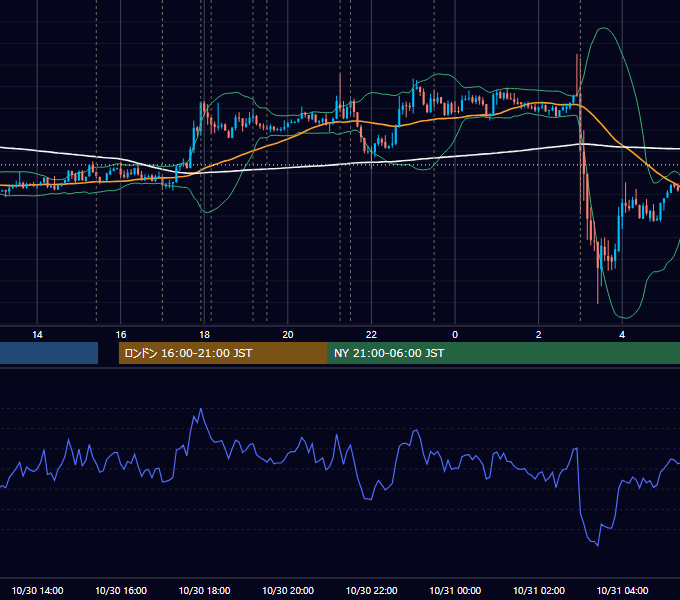Click the NY 21:00-06:00 JST session bar
Image resolution: width=680 pixels, height=600 pixels.
click(x=503, y=353)
